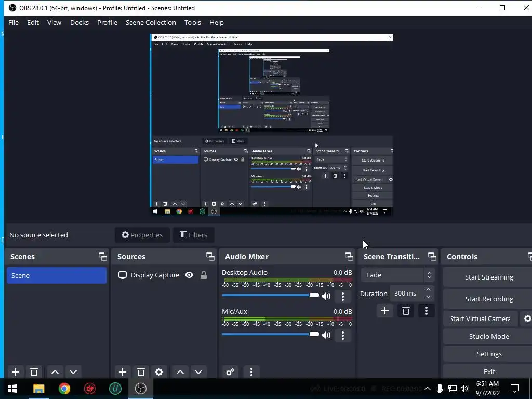Open source Filters button
532x399 pixels.
pos(193,235)
